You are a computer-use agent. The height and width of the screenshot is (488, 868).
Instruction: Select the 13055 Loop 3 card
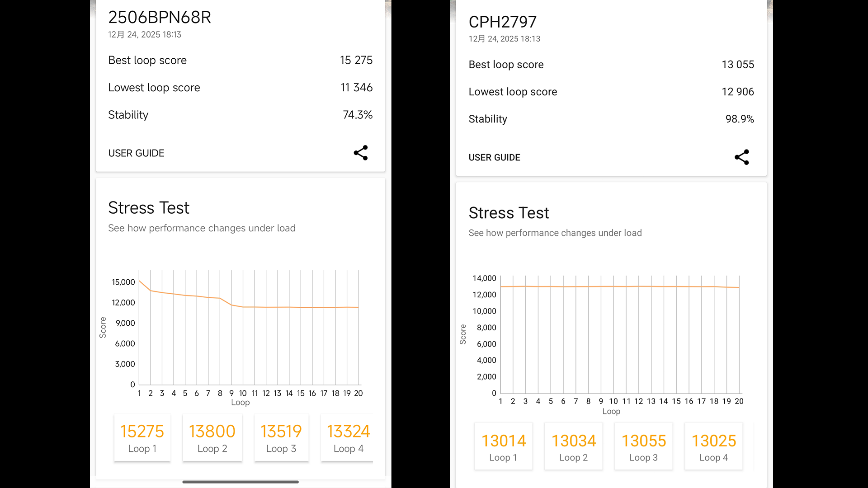click(x=643, y=446)
